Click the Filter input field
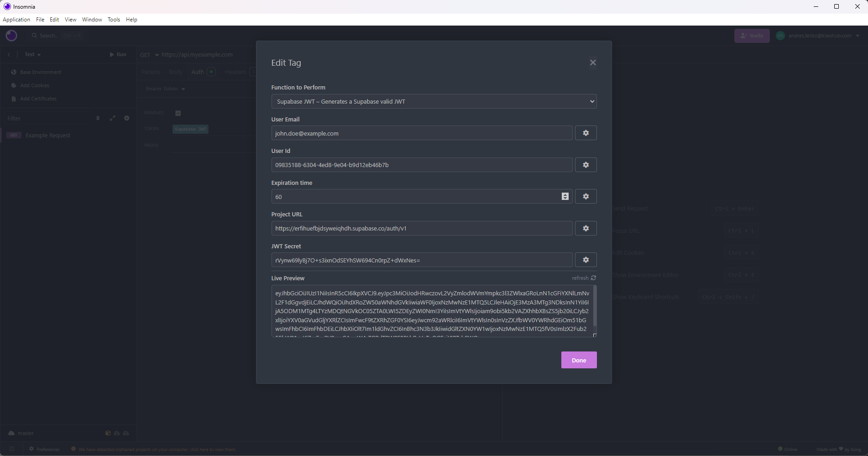868x456 pixels. (47, 118)
